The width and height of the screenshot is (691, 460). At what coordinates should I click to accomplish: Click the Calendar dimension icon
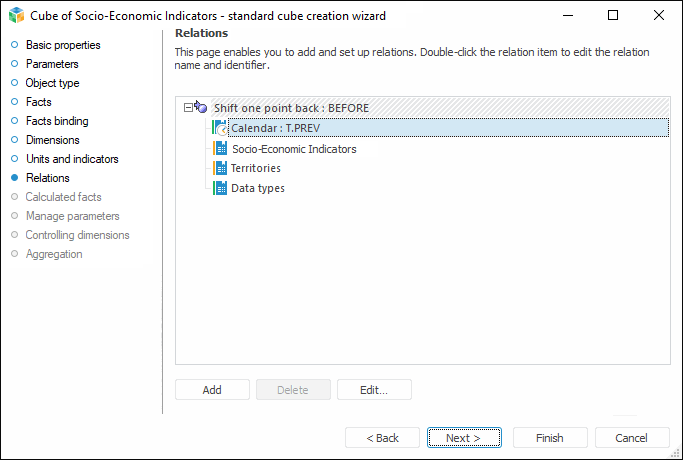point(220,128)
